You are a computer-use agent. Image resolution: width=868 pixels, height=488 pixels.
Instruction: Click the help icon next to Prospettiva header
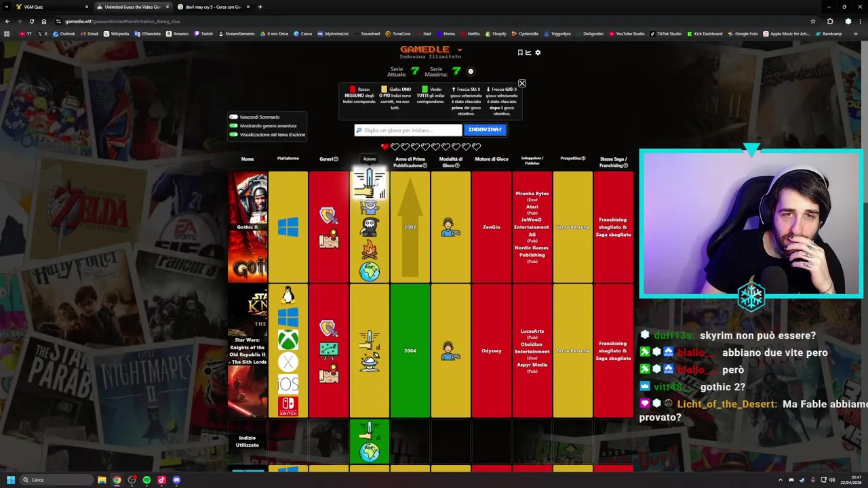pyautogui.click(x=583, y=159)
